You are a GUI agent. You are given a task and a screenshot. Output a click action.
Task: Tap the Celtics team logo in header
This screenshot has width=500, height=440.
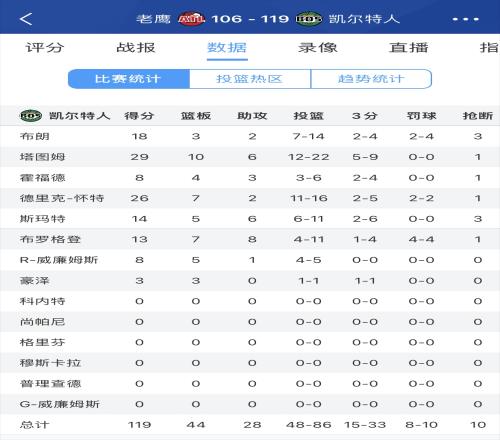[x=309, y=19]
